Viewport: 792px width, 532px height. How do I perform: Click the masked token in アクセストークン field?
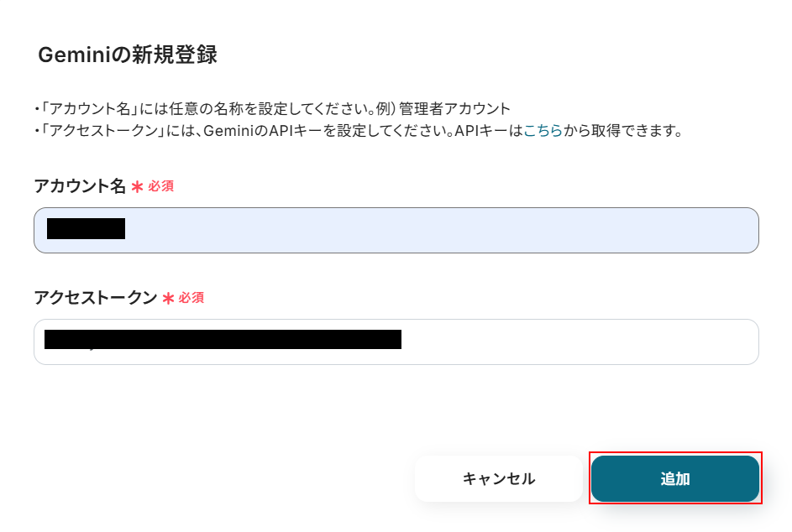point(223,339)
